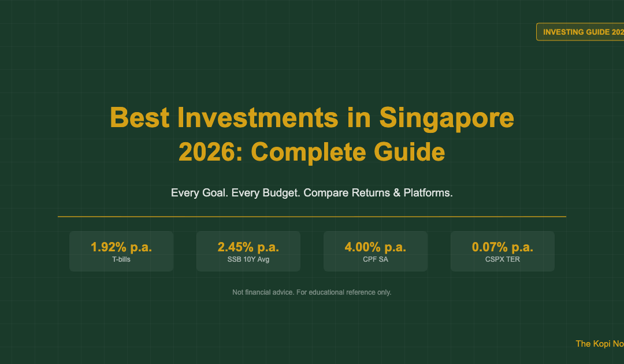Click the INVESTING GUIDE badge
Viewport: 624px width, 364px height.
coord(580,32)
